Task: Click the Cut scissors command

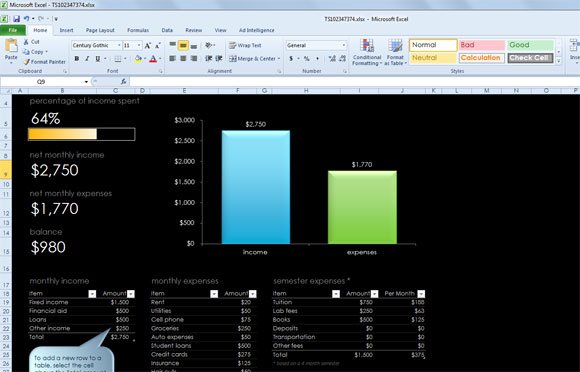Action: coord(31,42)
